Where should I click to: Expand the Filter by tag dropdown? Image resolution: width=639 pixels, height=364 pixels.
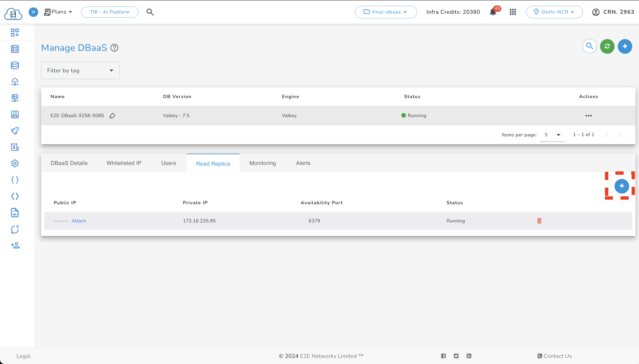click(x=80, y=71)
